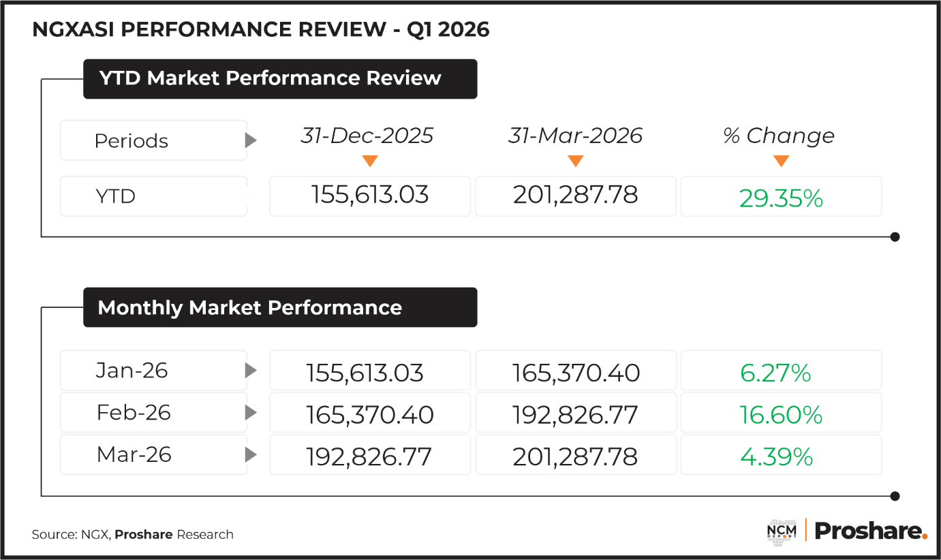Click gray arrow next to Mar-26

[x=251, y=454]
